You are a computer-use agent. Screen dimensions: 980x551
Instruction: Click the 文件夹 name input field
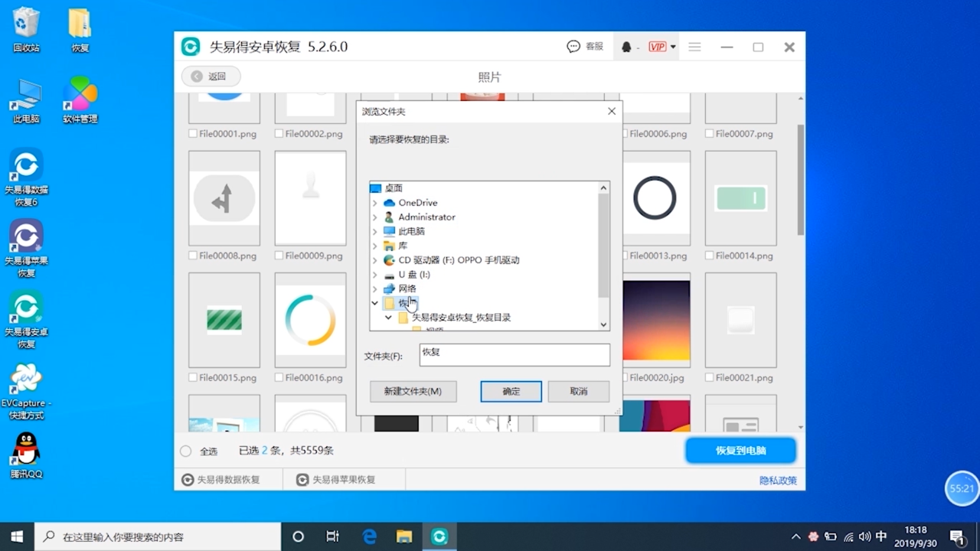tap(514, 354)
